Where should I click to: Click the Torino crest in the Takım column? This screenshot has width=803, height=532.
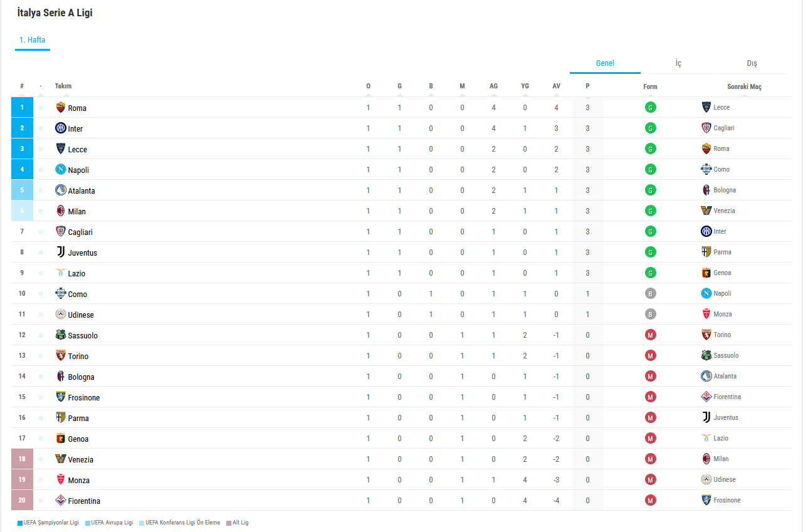(x=61, y=355)
